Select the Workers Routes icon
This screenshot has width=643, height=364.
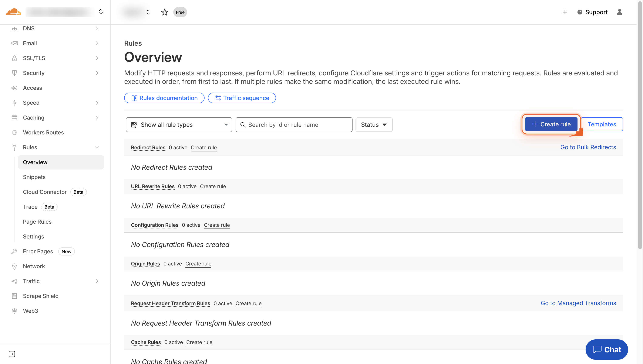(14, 132)
